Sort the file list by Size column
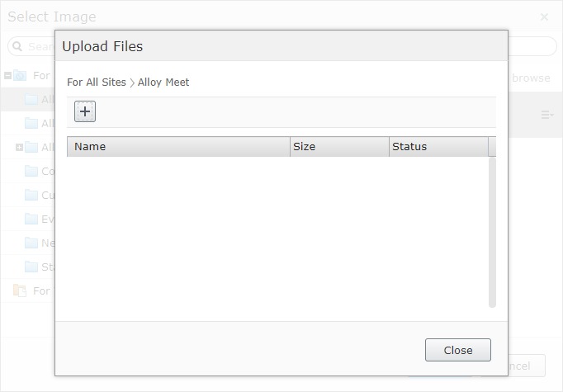Viewport: 563px width, 392px height. [x=338, y=147]
